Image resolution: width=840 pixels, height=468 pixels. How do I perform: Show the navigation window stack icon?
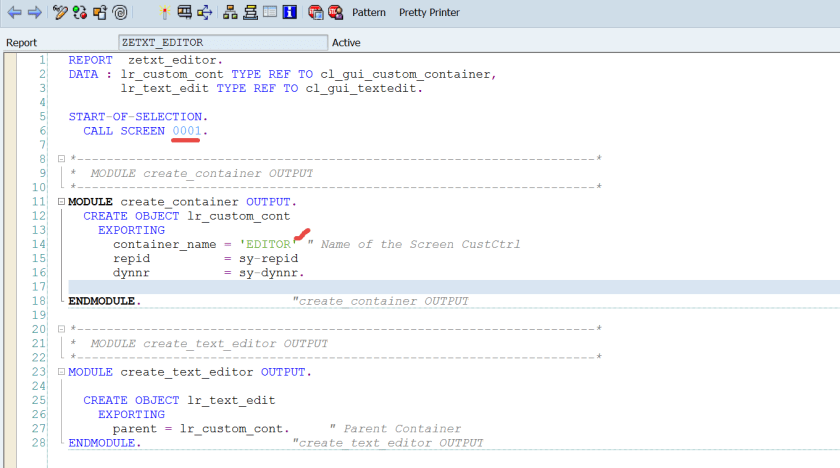coord(250,12)
